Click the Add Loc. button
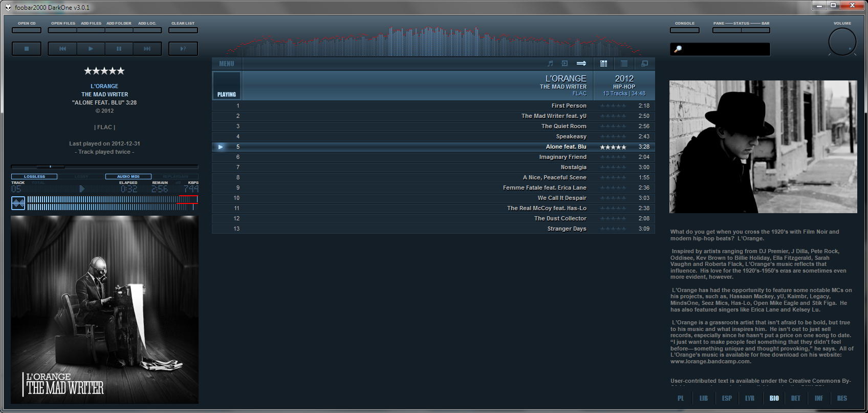This screenshot has height=413, width=868. click(147, 30)
